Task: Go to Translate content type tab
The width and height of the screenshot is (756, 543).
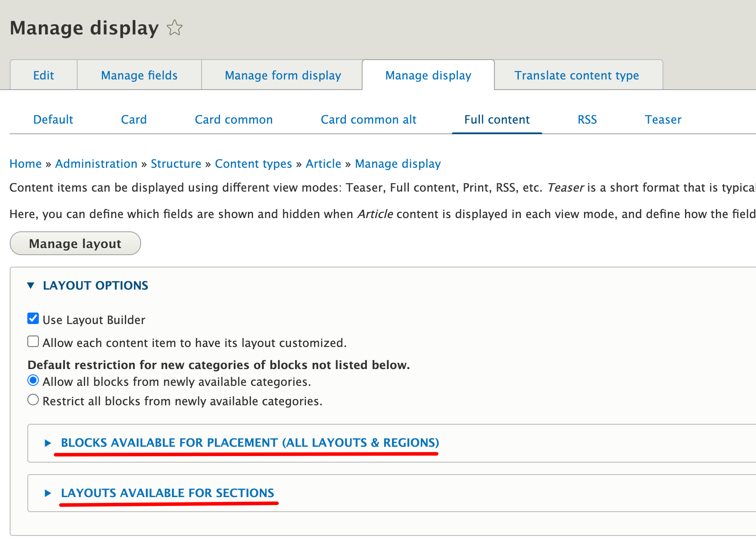Action: 576,75
